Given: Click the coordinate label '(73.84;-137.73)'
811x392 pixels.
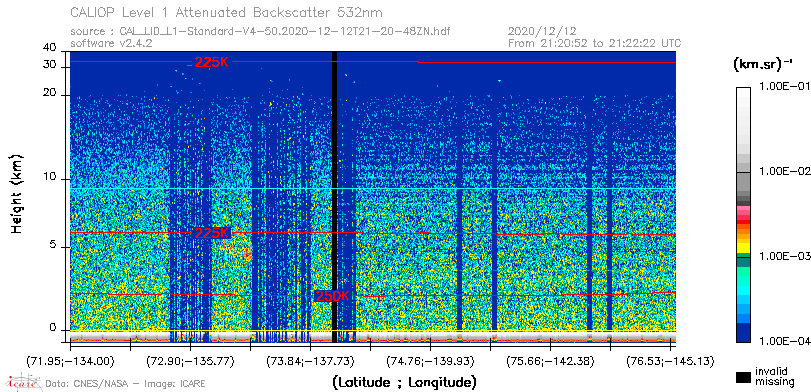Looking at the screenshot, I should click(310, 361).
